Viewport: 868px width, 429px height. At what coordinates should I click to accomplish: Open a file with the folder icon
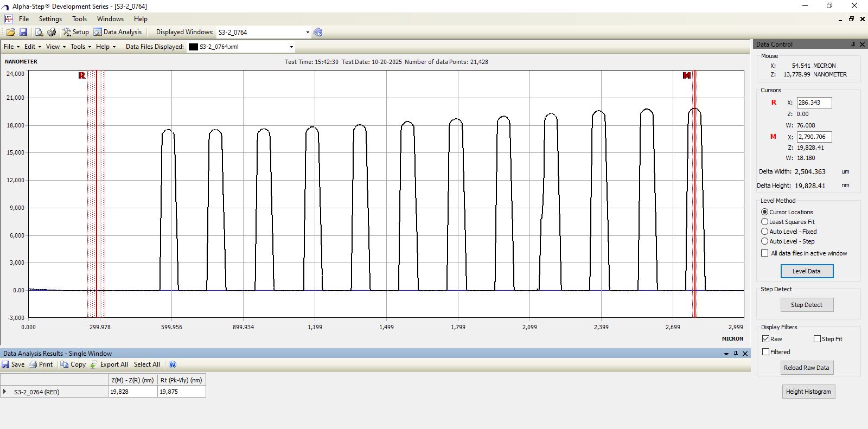pos(10,32)
